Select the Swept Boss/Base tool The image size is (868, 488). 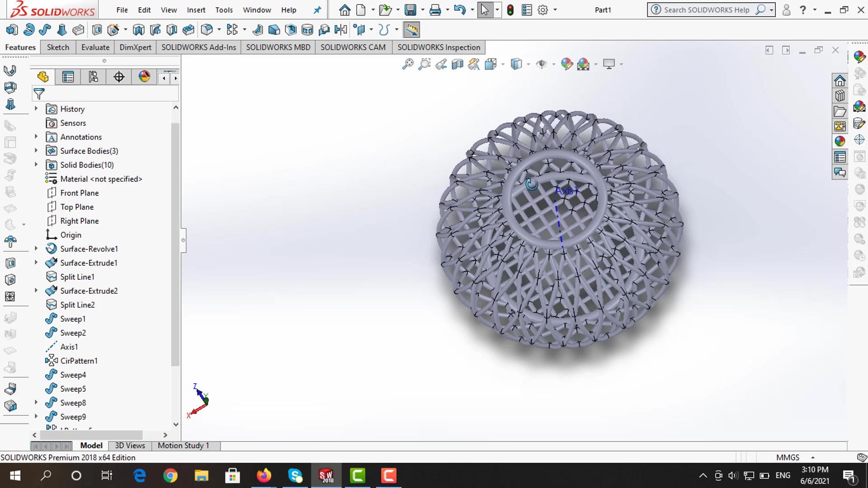pos(45,30)
